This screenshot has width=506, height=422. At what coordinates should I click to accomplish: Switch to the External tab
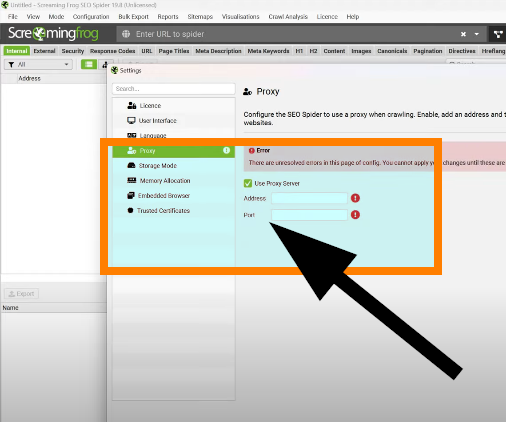[44, 51]
